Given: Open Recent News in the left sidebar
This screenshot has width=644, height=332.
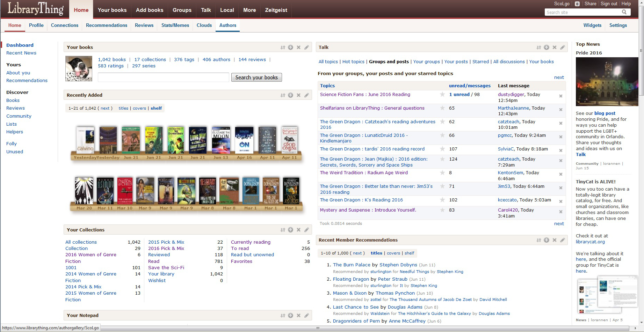Looking at the screenshot, I should click(21, 53).
